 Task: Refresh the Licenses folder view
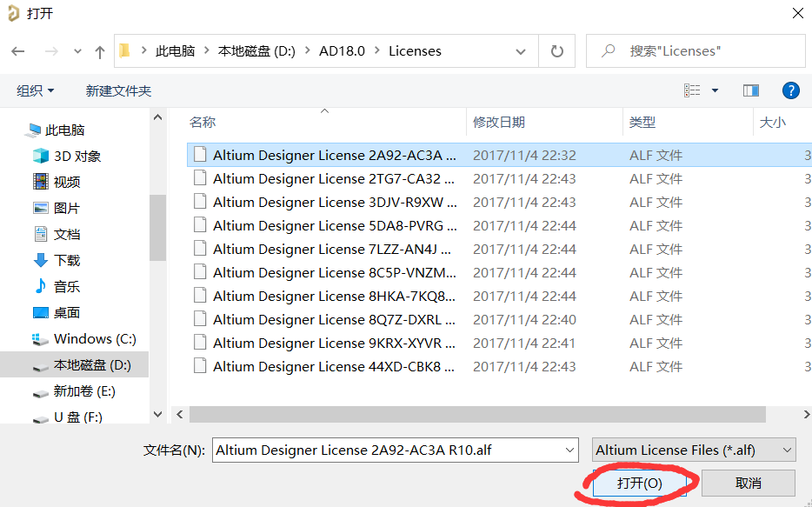pos(556,51)
